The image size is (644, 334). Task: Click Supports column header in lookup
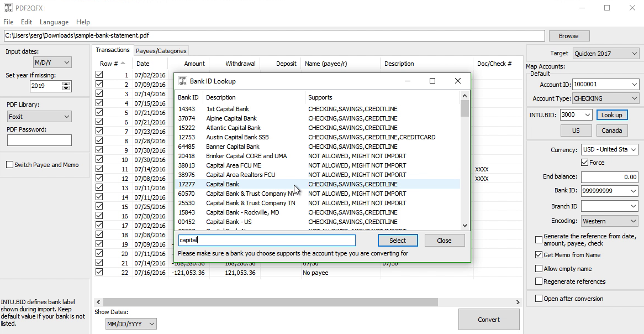pyautogui.click(x=383, y=97)
